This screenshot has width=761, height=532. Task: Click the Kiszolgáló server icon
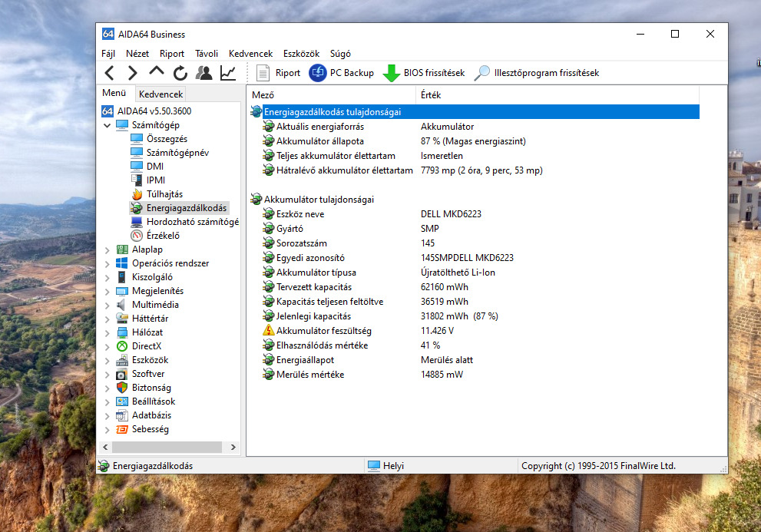coord(122,277)
